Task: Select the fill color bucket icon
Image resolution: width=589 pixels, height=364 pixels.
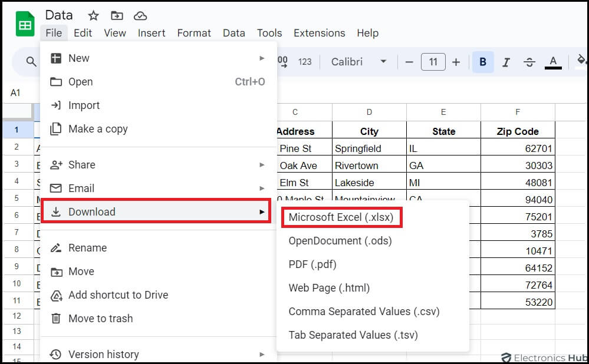Action: click(581, 60)
